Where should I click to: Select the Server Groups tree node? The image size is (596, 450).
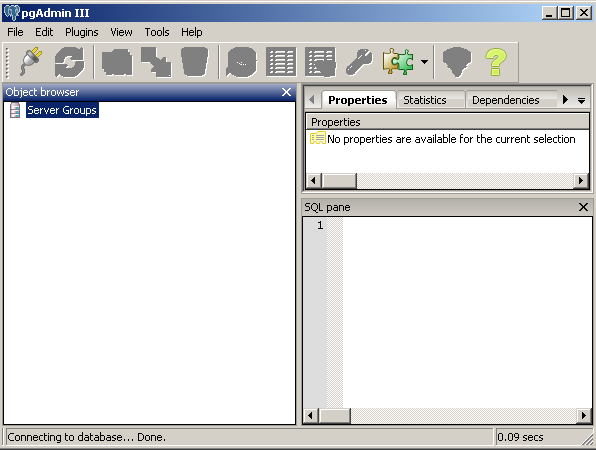tap(62, 110)
